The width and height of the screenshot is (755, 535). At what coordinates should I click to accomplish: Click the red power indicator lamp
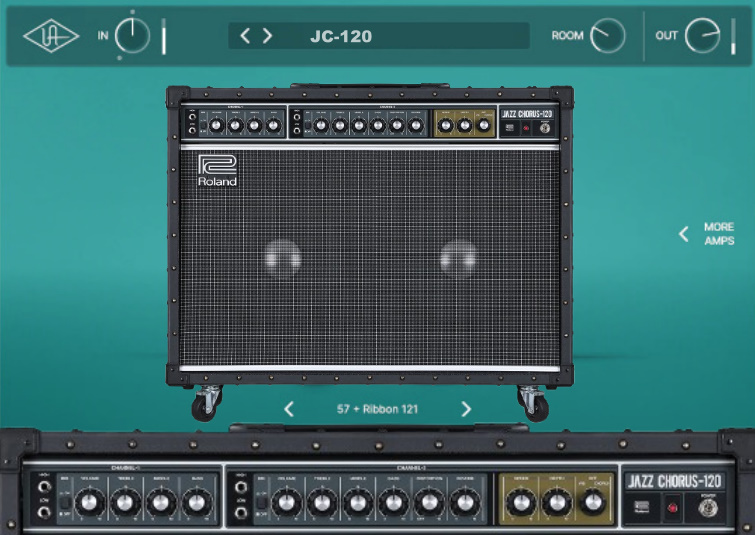672,507
